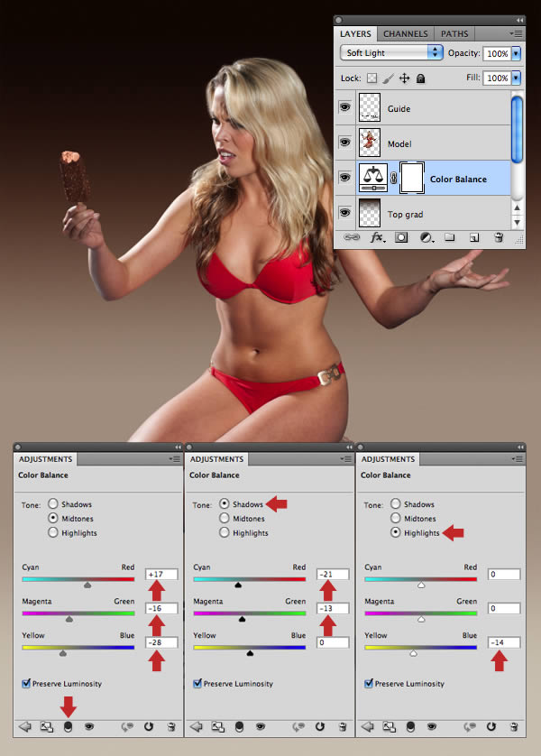Select the Layers tab
Screen dimensions: 541x756
point(355,33)
